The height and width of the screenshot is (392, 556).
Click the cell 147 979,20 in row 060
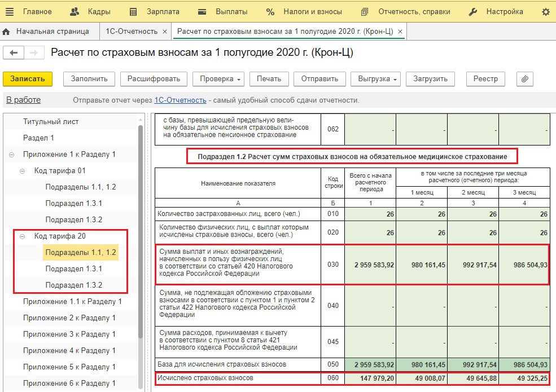[370, 378]
